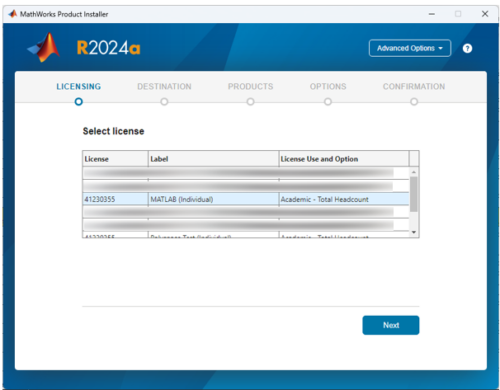Screen dimensions: 500x390
Task: Click the license table scrollbar thumb
Action: click(x=414, y=194)
